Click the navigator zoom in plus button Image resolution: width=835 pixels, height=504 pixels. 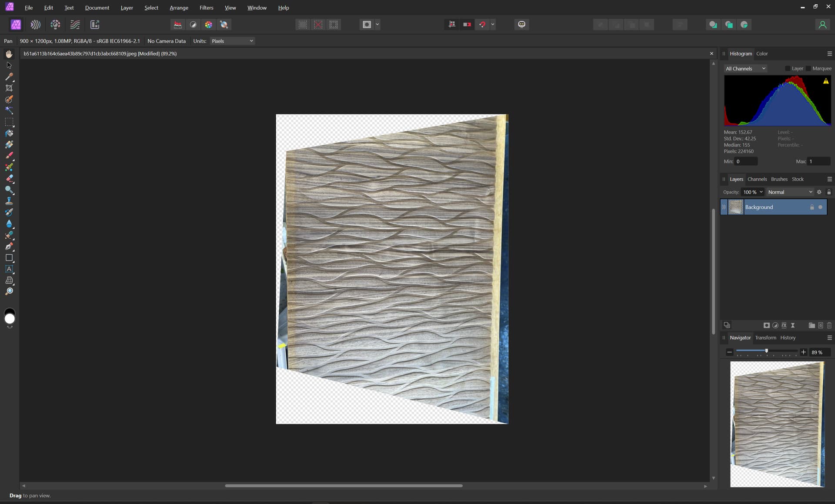[x=803, y=352]
